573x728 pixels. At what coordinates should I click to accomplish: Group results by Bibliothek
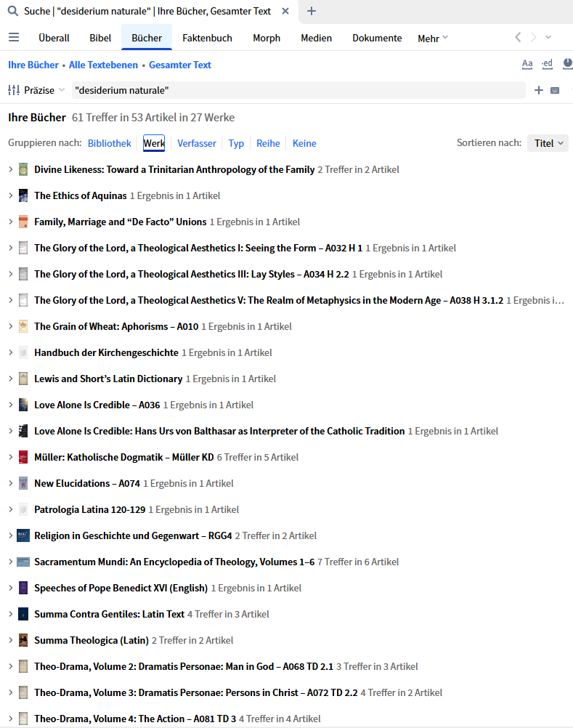110,143
